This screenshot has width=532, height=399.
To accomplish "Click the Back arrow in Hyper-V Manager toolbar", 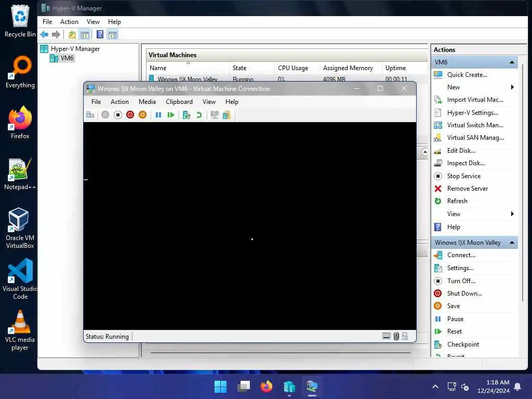I will pos(44,34).
